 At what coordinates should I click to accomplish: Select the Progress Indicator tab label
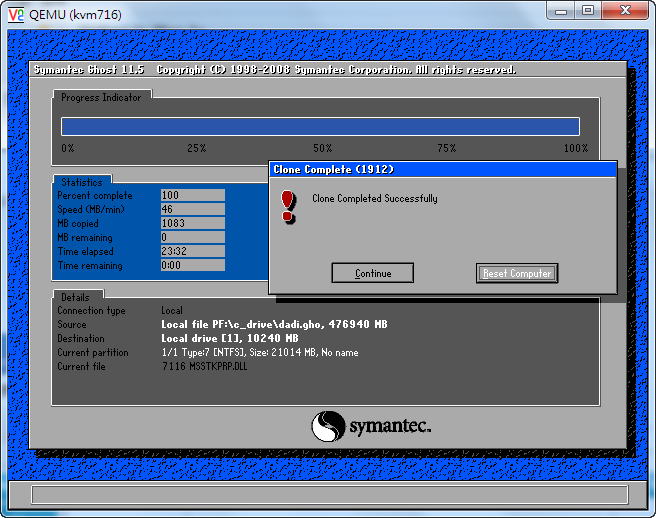101,97
